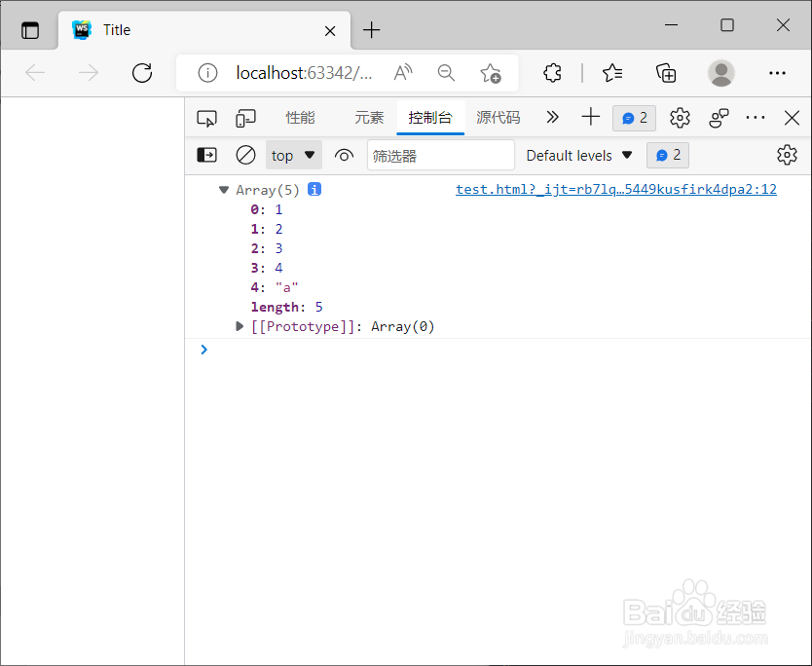Open DevTools feedback icon
Screen dimensions: 812x666
(x=719, y=118)
